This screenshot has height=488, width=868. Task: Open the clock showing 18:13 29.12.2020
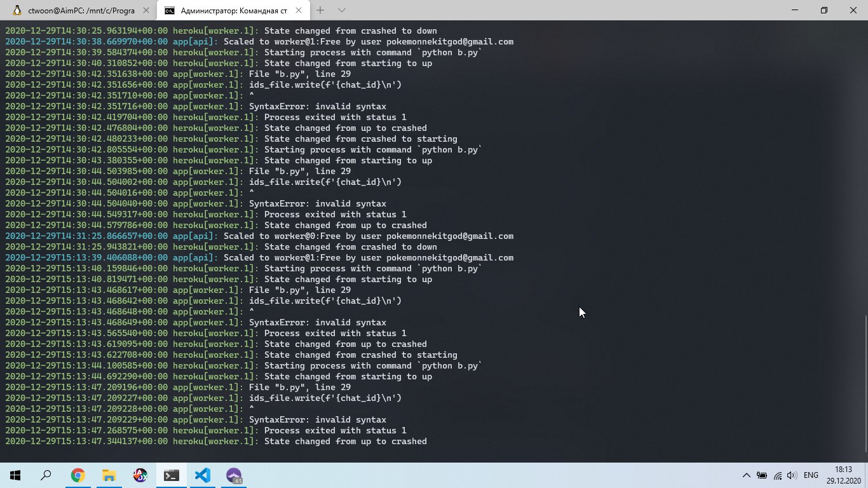[844, 475]
